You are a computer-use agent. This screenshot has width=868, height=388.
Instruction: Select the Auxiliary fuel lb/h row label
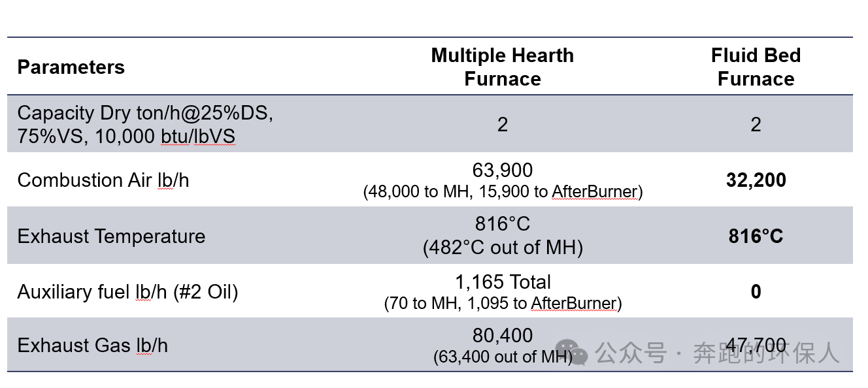(x=127, y=292)
